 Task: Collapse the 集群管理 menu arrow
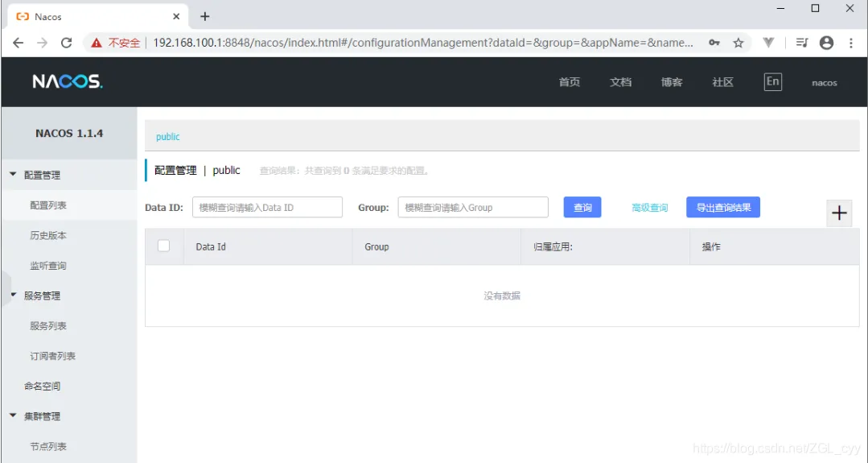tap(14, 415)
